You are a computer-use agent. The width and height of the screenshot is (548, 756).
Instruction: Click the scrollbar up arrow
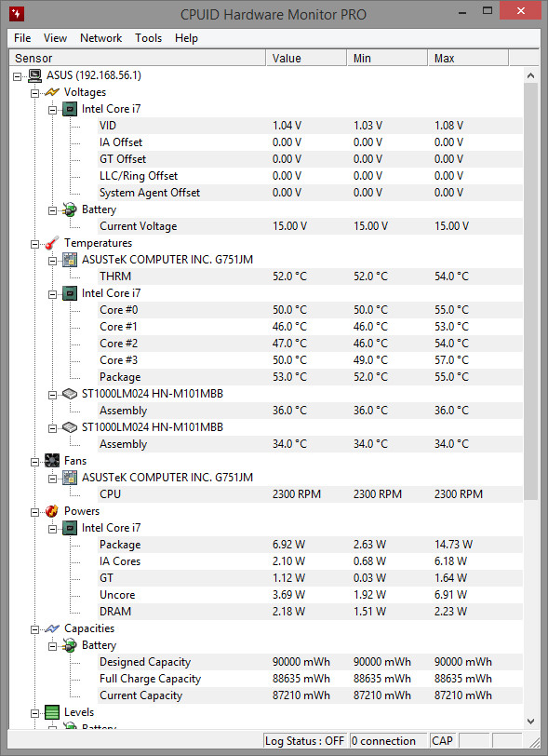530,75
